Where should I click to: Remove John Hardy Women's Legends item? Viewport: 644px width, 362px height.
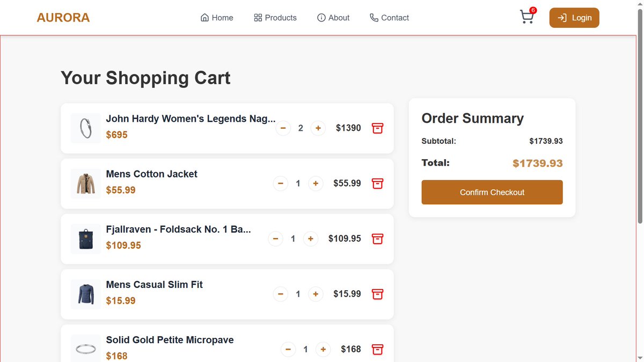pos(377,128)
